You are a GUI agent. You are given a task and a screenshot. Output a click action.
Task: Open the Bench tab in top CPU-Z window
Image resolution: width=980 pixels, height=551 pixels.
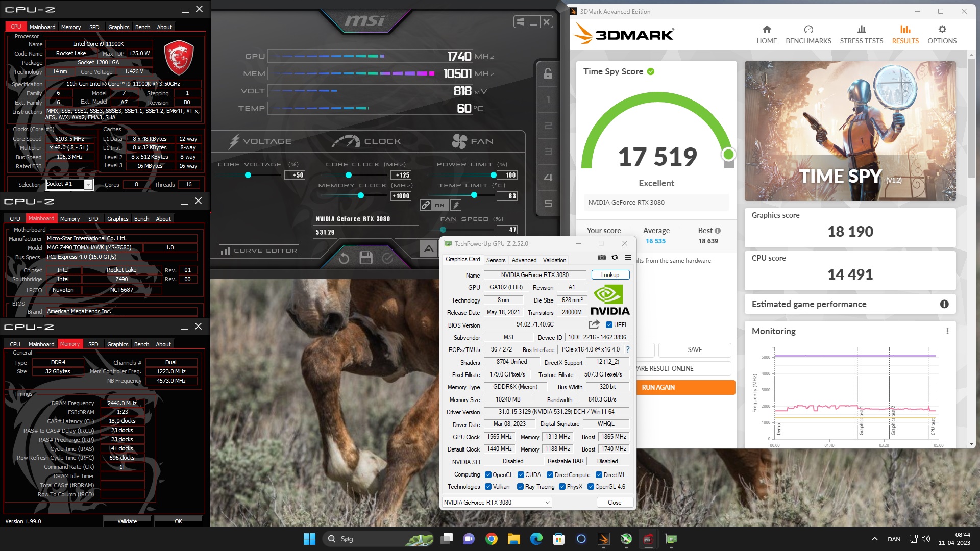[x=142, y=27]
